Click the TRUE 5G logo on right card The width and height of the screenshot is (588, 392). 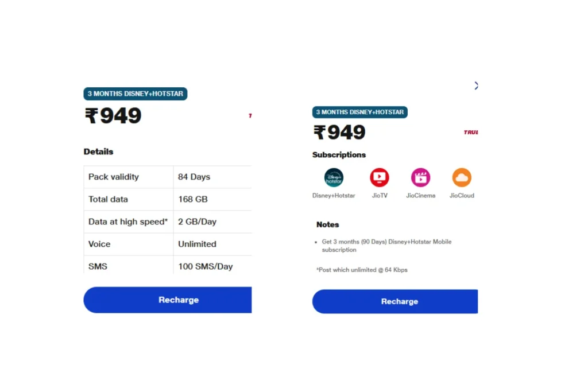coord(471,132)
